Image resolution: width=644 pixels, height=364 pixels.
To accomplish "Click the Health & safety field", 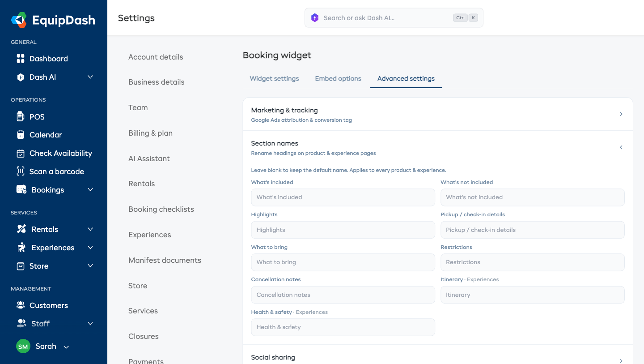I will 343,327.
